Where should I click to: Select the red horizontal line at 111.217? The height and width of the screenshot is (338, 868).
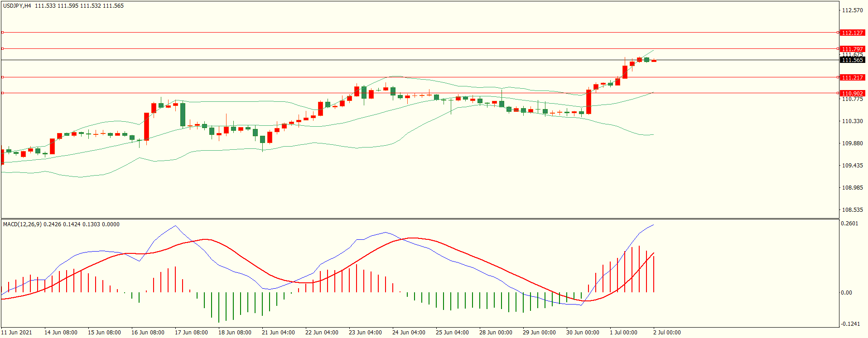click(419, 77)
